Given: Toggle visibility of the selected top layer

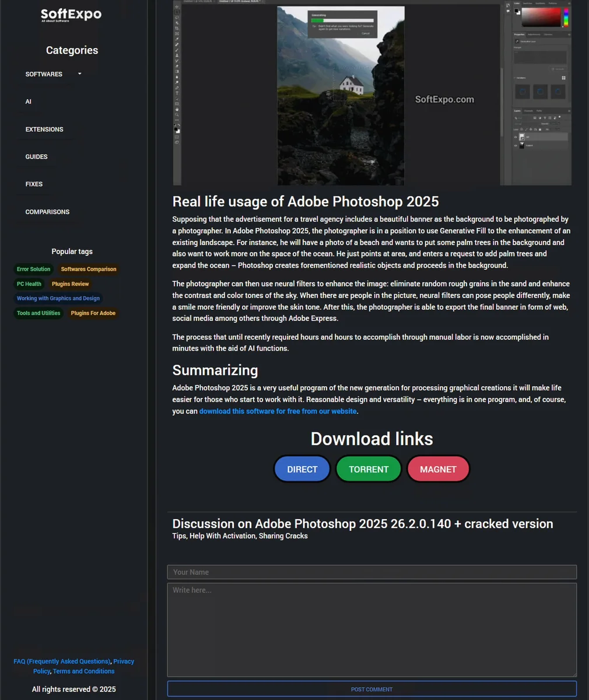Looking at the screenshot, I should pyautogui.click(x=516, y=137).
